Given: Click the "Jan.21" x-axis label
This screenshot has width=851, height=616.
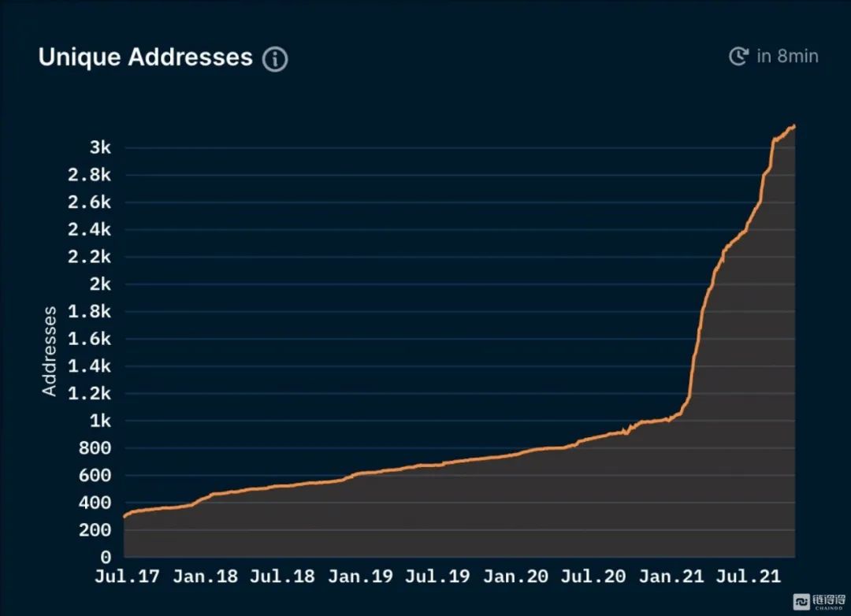Looking at the screenshot, I should (671, 576).
